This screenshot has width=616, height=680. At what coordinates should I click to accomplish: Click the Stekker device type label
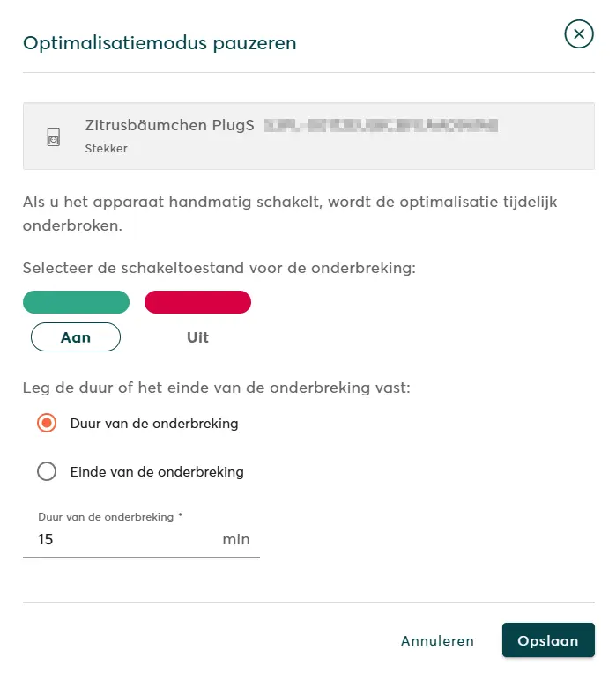click(106, 149)
